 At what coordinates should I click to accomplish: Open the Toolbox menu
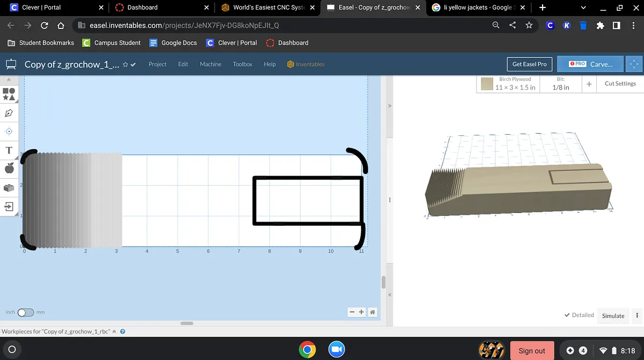[242, 64]
